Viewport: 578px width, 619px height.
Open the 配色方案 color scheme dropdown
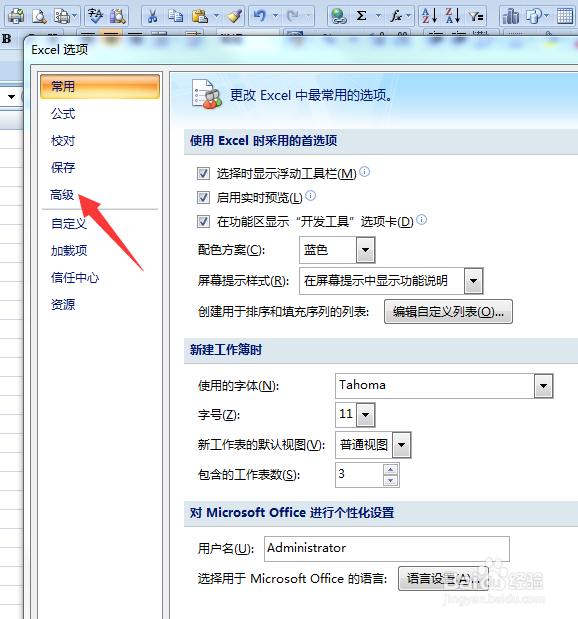(x=365, y=249)
